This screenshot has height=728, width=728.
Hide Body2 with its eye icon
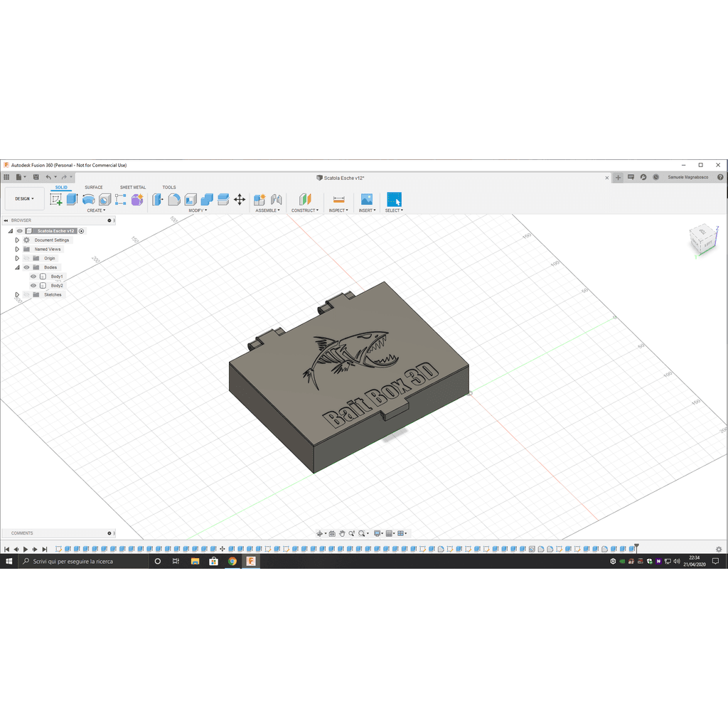tap(33, 286)
